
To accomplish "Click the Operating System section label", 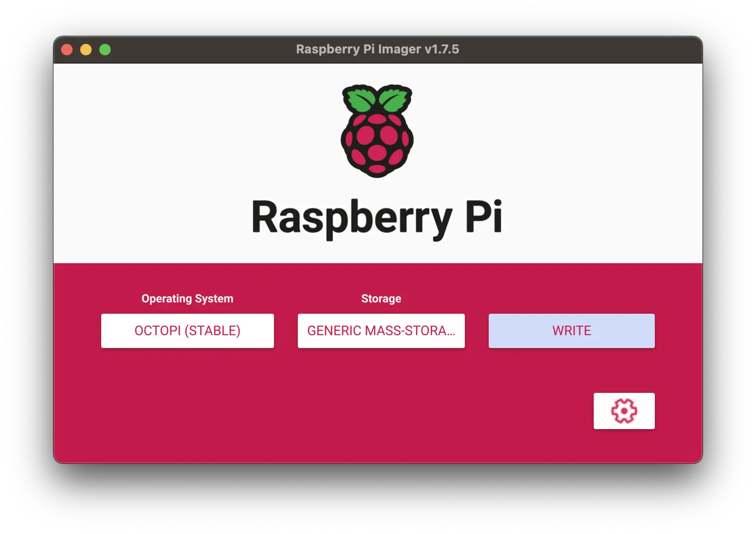I will point(187,298).
